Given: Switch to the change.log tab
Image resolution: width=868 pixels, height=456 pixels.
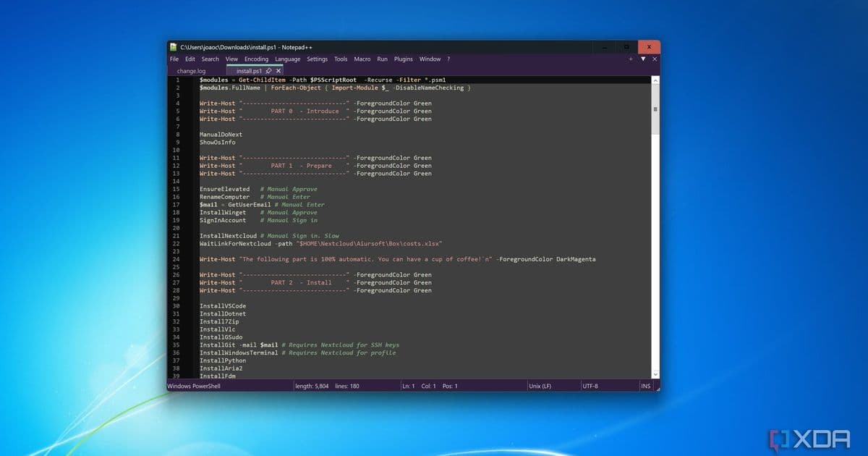Looking at the screenshot, I should [x=190, y=71].
